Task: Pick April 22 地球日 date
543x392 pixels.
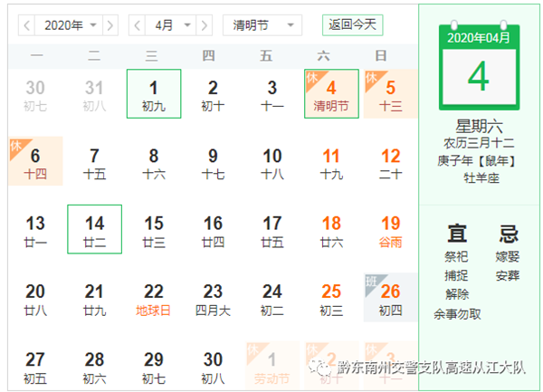Action: pyautogui.click(x=154, y=298)
